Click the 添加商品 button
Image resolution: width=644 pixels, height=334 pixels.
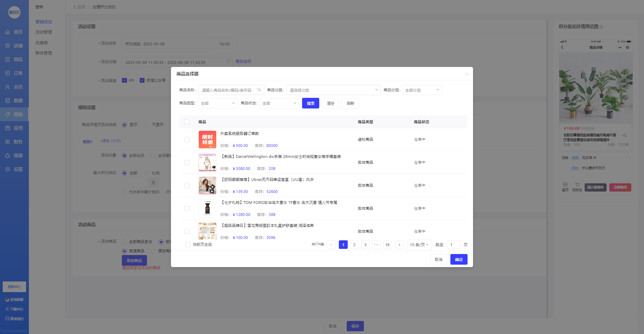[134, 260]
